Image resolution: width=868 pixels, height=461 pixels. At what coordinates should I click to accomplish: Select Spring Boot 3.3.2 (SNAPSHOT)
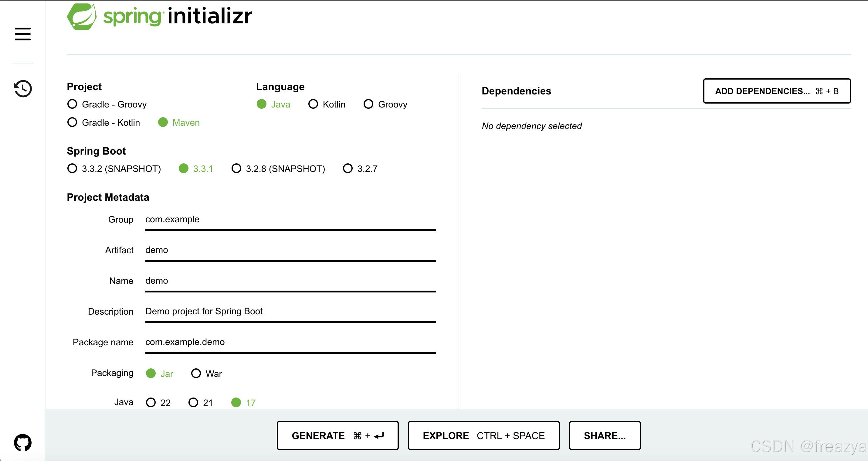coord(73,169)
